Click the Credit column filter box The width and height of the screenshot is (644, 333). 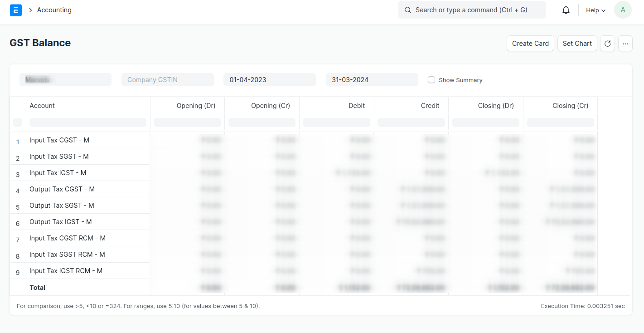[x=411, y=122]
